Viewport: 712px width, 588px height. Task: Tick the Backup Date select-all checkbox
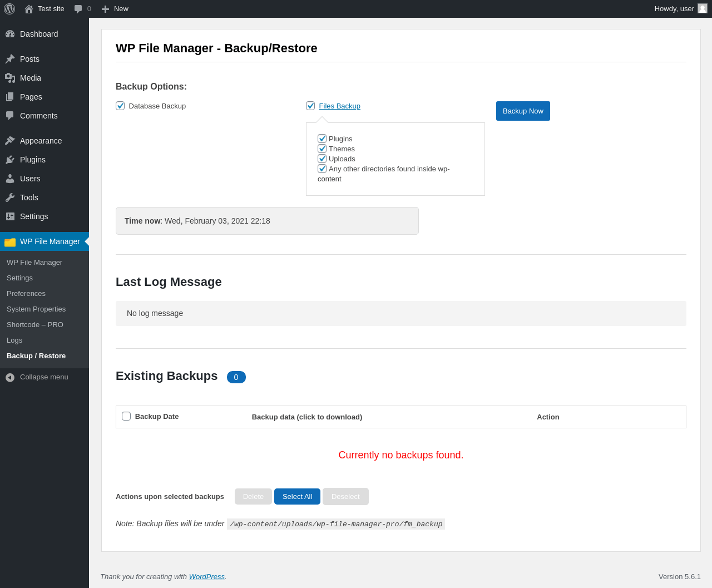(126, 416)
